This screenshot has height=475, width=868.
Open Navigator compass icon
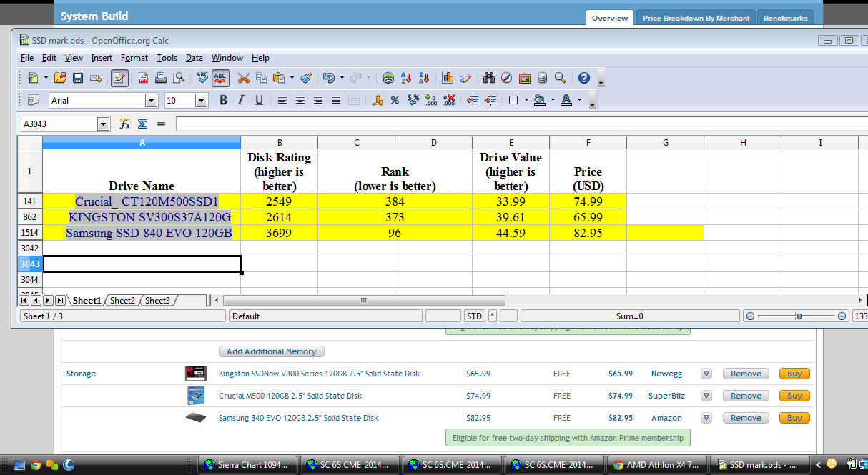click(x=507, y=78)
